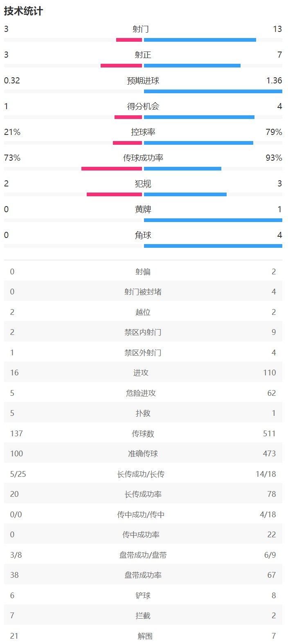Select the 得分机会 stat label
Image resolution: width=288 pixels, height=644 pixels.
143,106
